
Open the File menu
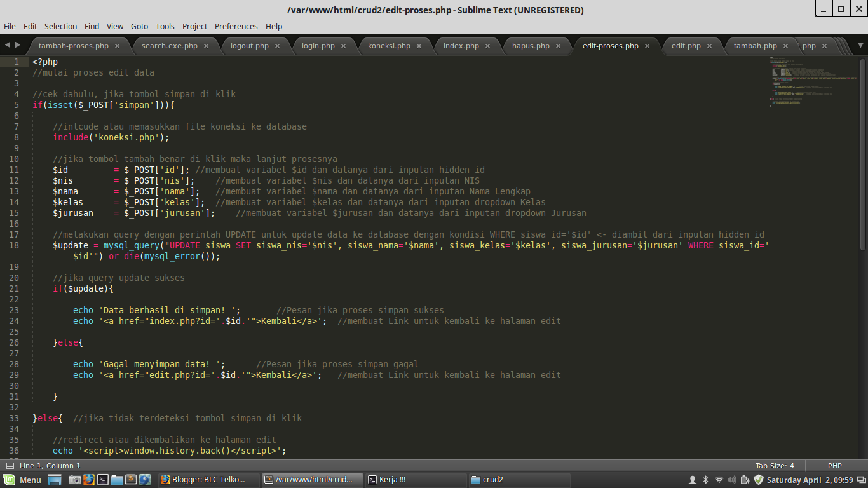tap(10, 26)
